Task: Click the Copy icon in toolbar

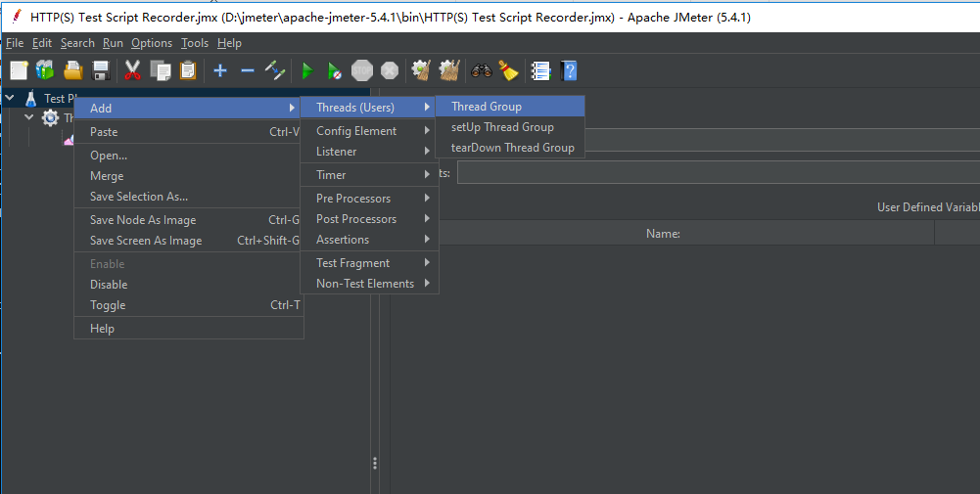Action: tap(160, 70)
